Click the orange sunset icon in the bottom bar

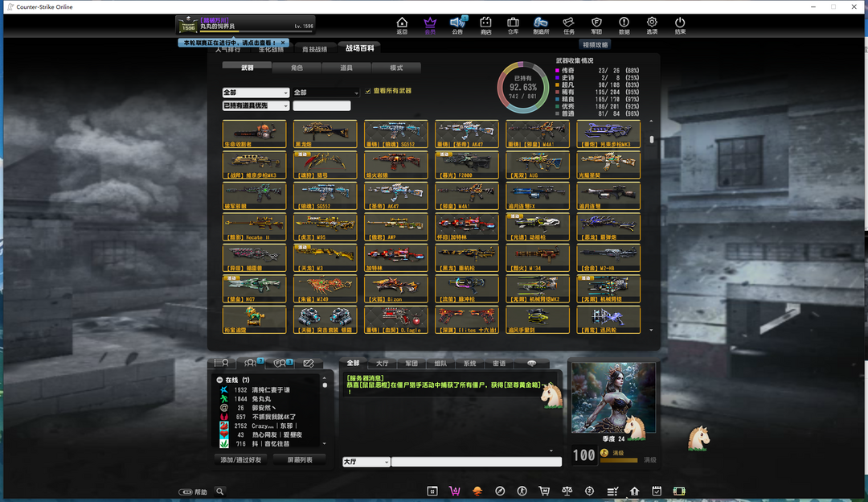(477, 491)
